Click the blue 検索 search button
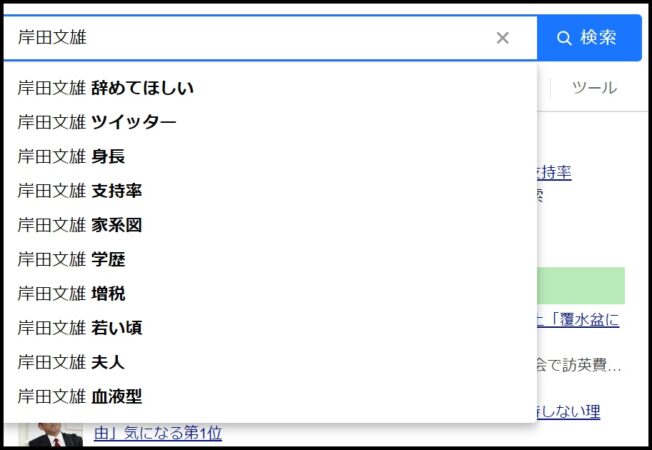652x450 pixels. tap(589, 38)
